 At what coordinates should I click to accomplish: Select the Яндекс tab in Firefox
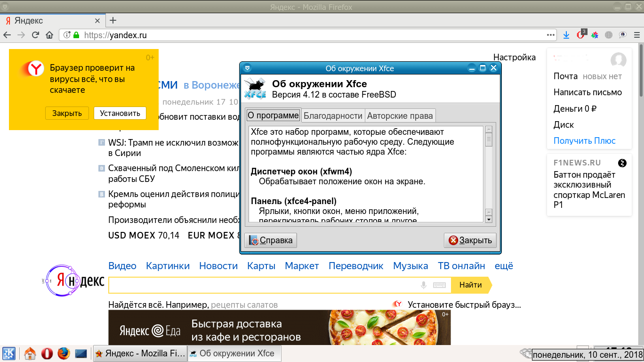53,21
